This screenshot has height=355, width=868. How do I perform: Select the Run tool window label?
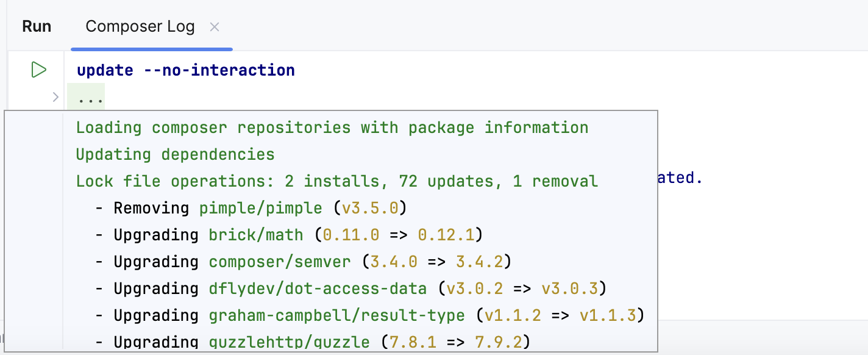pyautogui.click(x=37, y=26)
